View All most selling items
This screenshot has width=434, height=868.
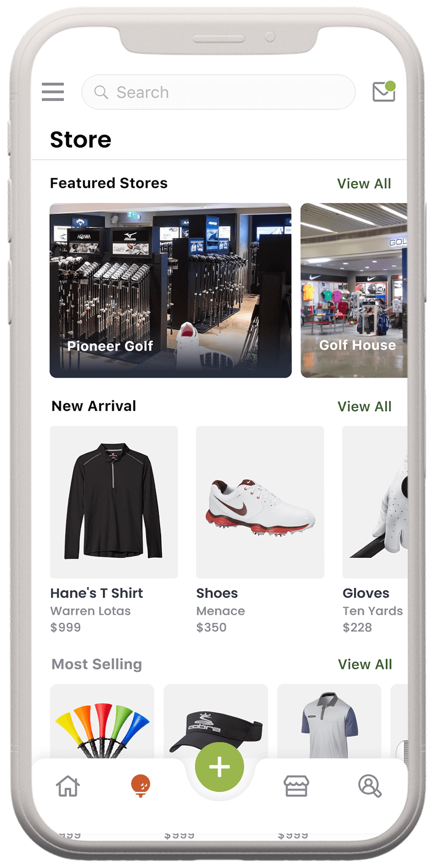(365, 665)
